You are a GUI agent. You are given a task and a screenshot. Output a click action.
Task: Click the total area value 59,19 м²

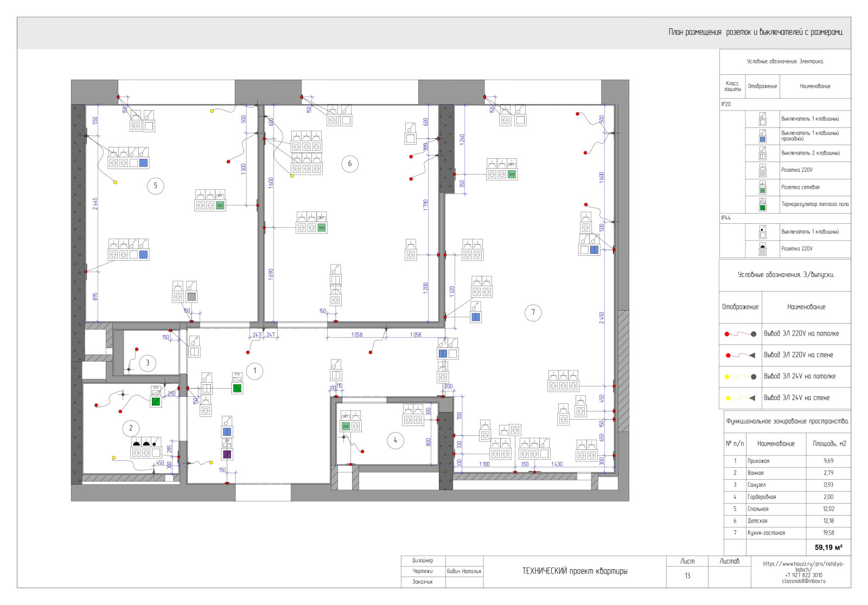click(828, 548)
